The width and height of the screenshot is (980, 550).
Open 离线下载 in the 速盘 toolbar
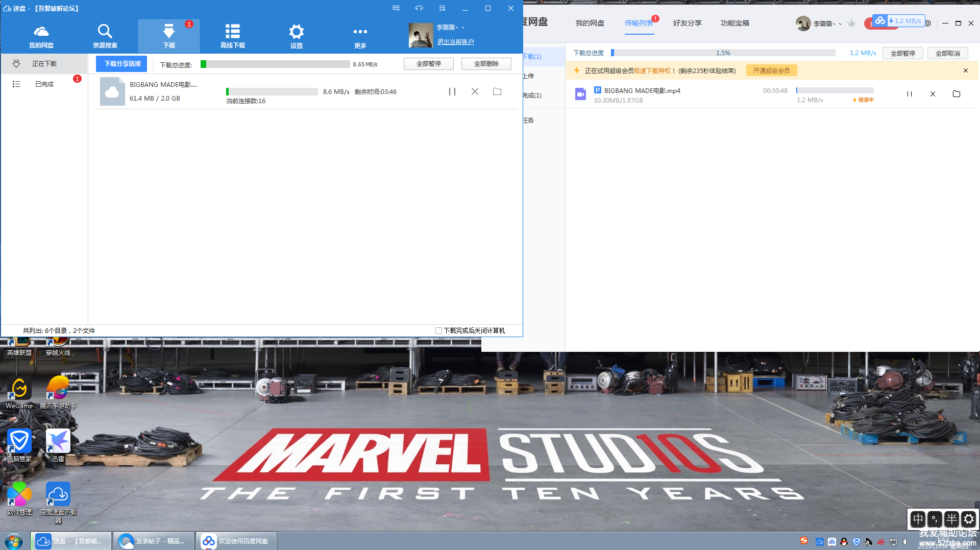[233, 36]
